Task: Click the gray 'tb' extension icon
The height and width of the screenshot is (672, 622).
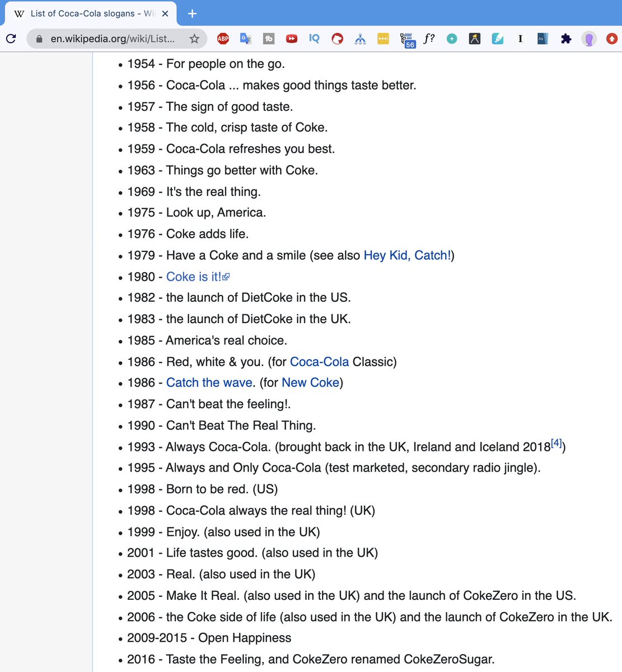Action: click(269, 39)
